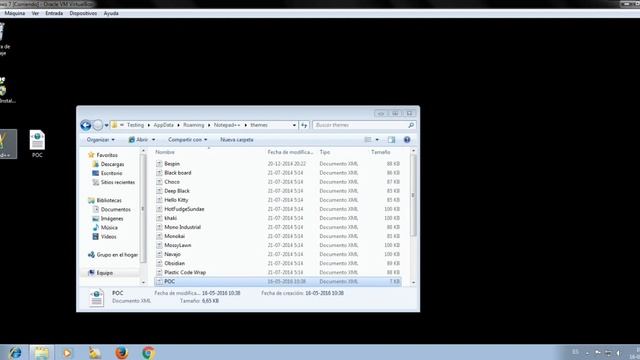The image size is (640, 360).
Task: Refresh the themes folder view
Action: click(x=304, y=125)
